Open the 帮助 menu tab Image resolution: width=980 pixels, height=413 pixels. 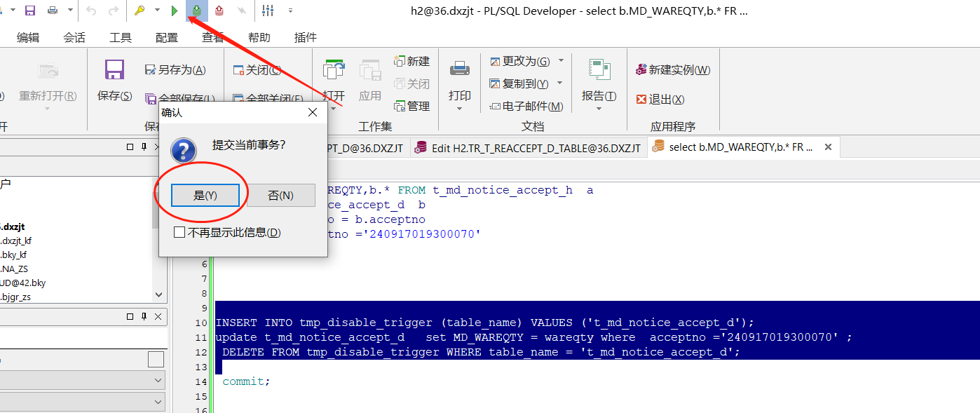tap(259, 37)
